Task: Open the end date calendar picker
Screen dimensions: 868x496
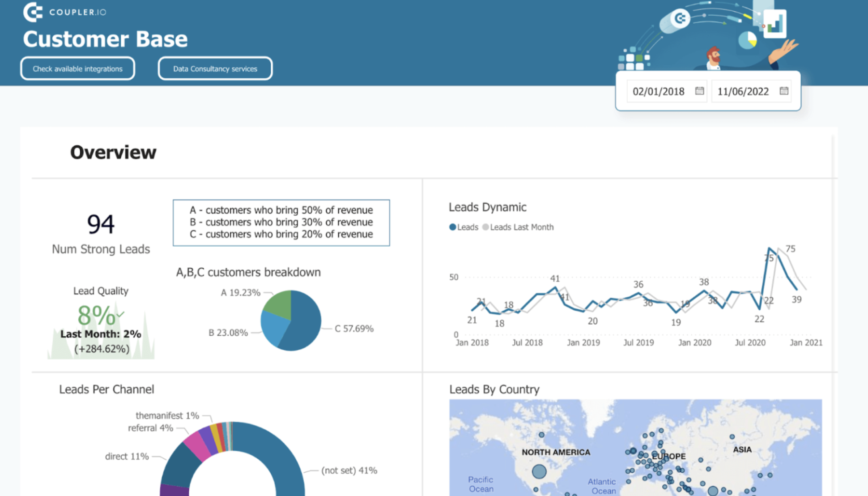Action: pos(784,90)
